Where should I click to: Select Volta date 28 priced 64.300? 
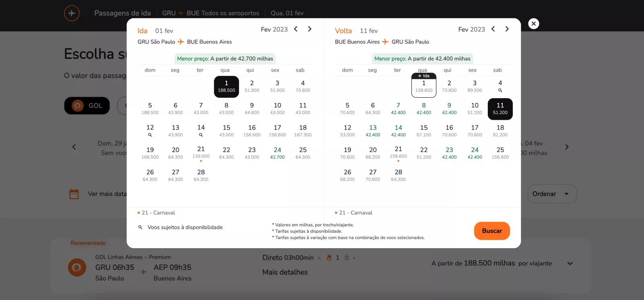pos(398,175)
